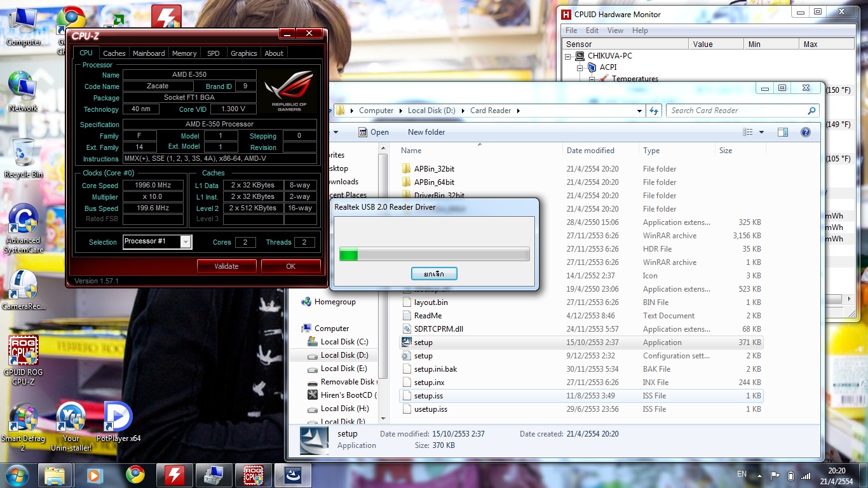The image size is (868, 488).
Task: Cancel the Realtek driver installation
Action: [434, 274]
